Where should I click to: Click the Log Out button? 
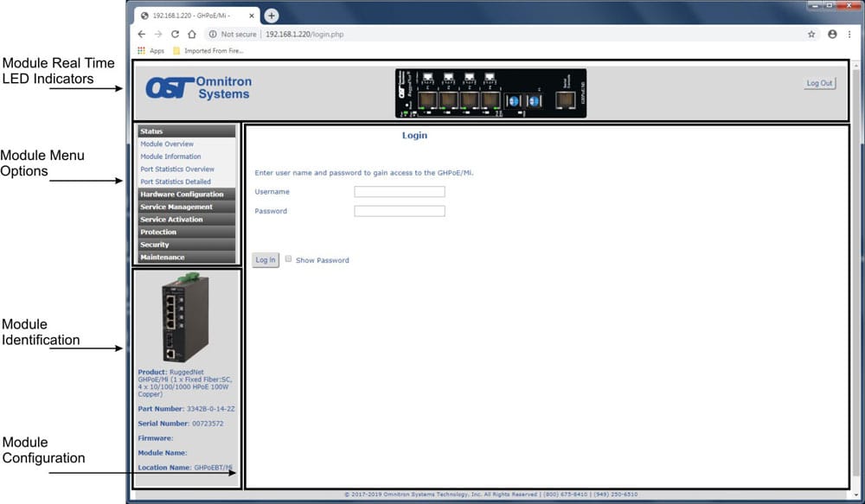(819, 84)
